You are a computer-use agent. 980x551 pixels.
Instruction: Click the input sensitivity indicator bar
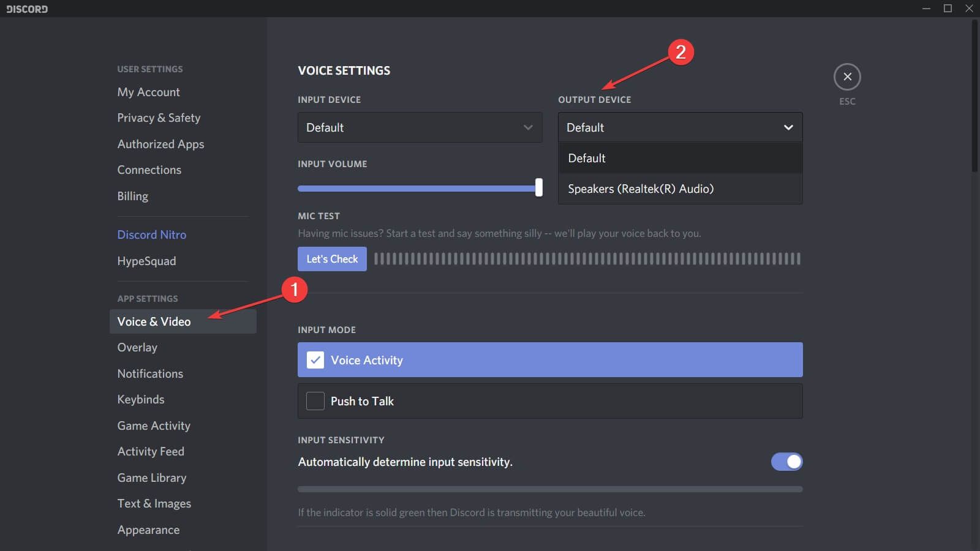pos(550,489)
